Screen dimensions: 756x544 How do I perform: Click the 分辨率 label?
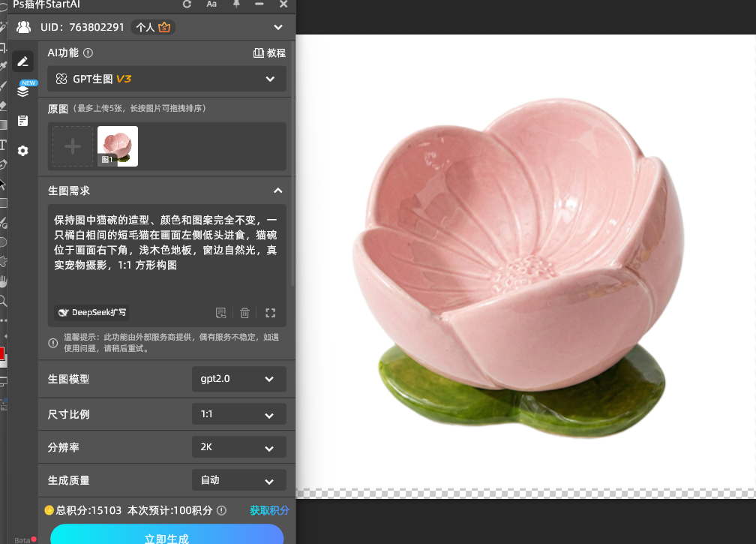click(63, 447)
